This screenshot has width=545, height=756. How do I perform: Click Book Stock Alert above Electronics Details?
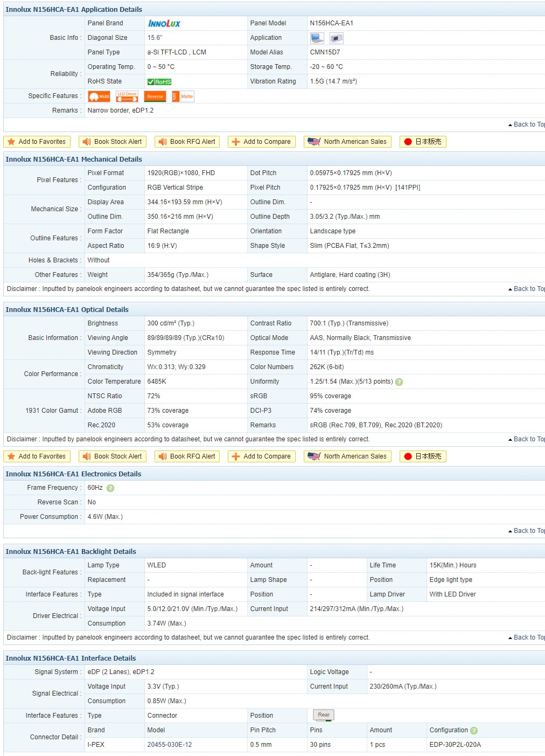(113, 456)
